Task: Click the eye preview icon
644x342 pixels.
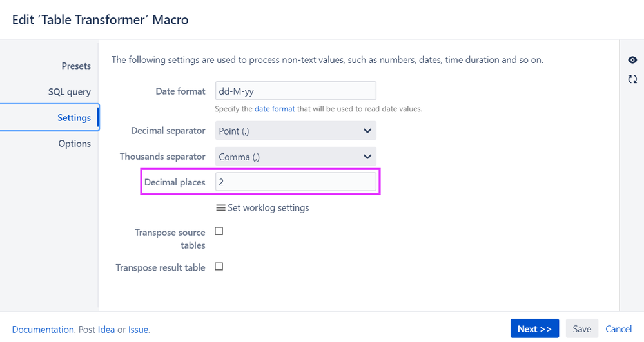Action: coord(632,60)
